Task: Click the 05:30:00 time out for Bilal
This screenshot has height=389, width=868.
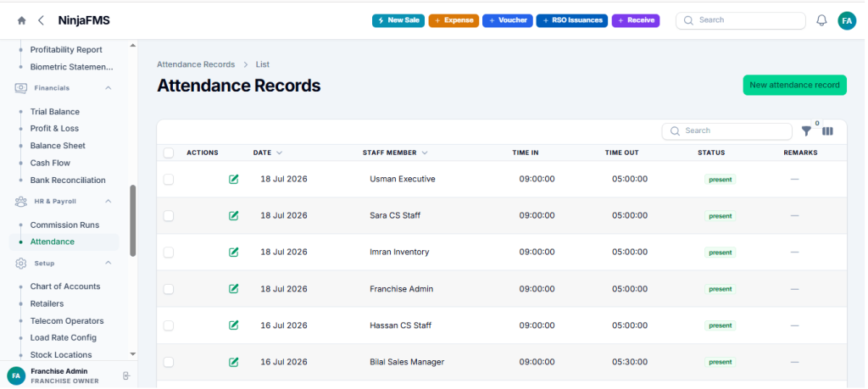Action: [x=630, y=362]
